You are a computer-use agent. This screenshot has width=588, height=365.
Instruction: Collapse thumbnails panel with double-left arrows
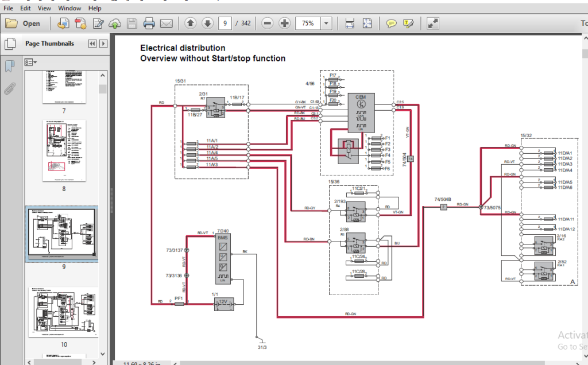click(92, 44)
